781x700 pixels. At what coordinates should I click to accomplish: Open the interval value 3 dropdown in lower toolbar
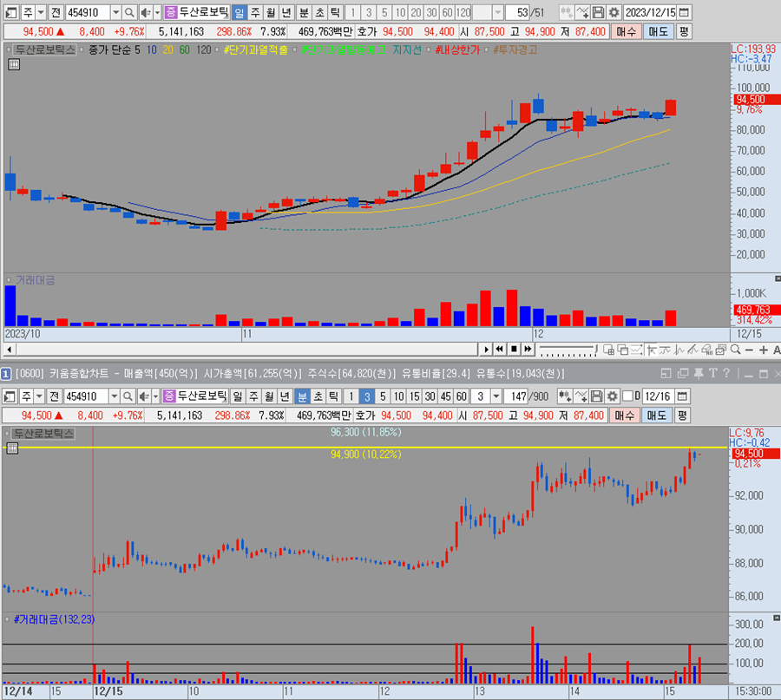click(496, 396)
